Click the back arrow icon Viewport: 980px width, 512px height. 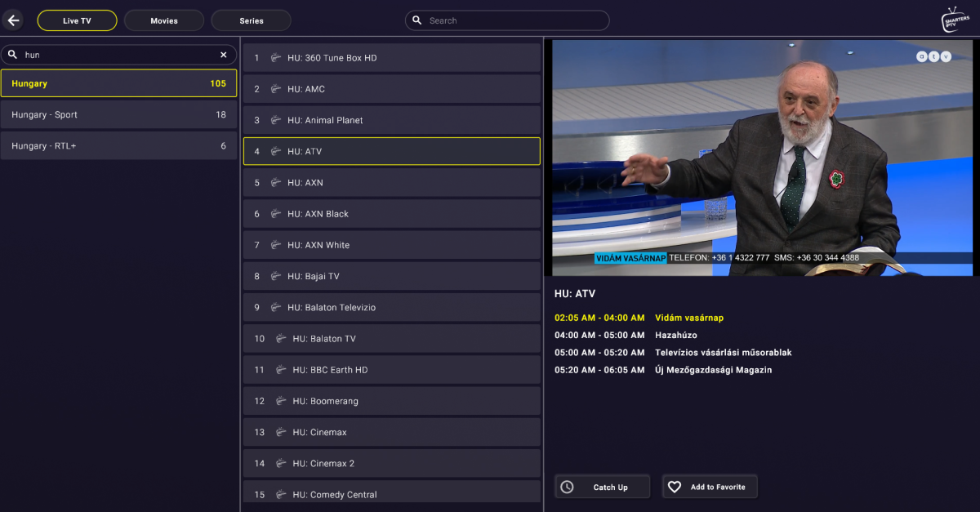coord(13,20)
